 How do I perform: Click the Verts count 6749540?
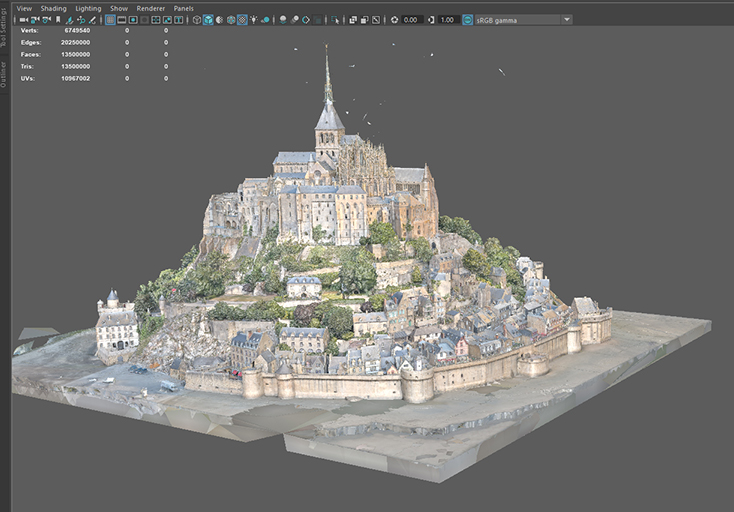[x=77, y=30]
